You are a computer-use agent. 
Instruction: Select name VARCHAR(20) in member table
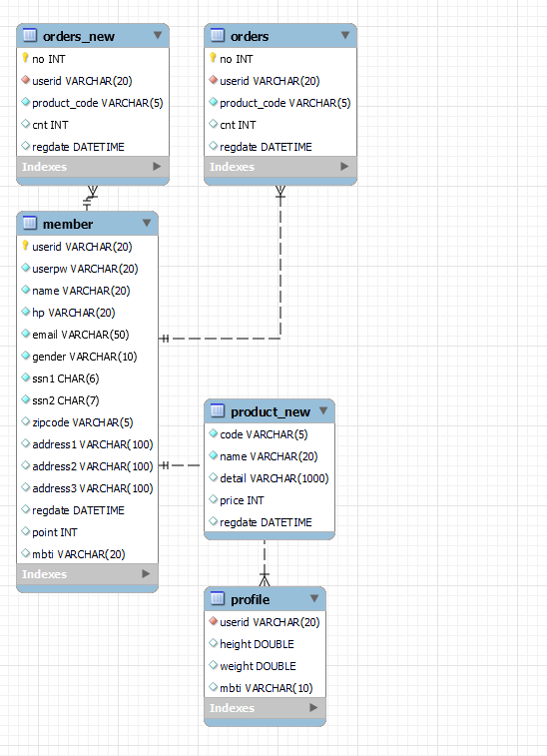point(81,291)
